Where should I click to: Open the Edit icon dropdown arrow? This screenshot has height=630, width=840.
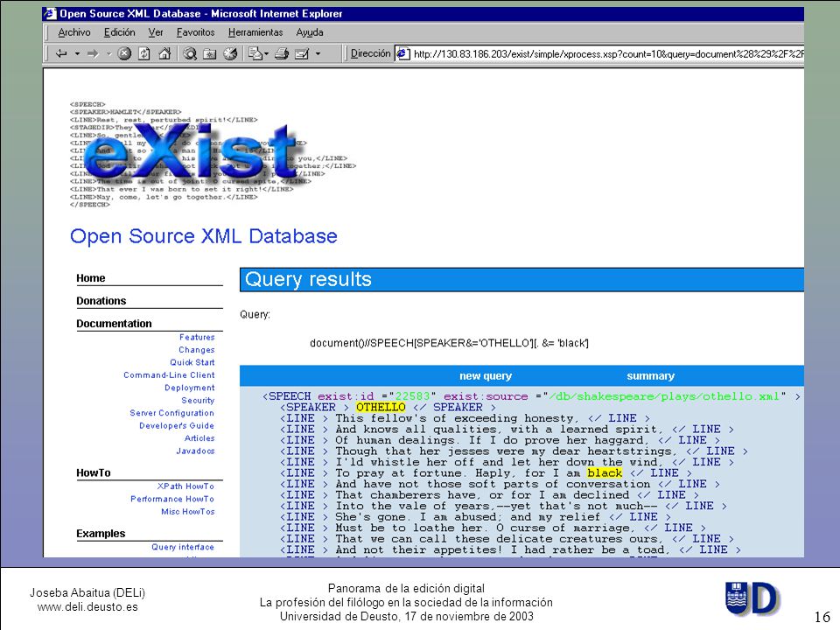click(318, 53)
